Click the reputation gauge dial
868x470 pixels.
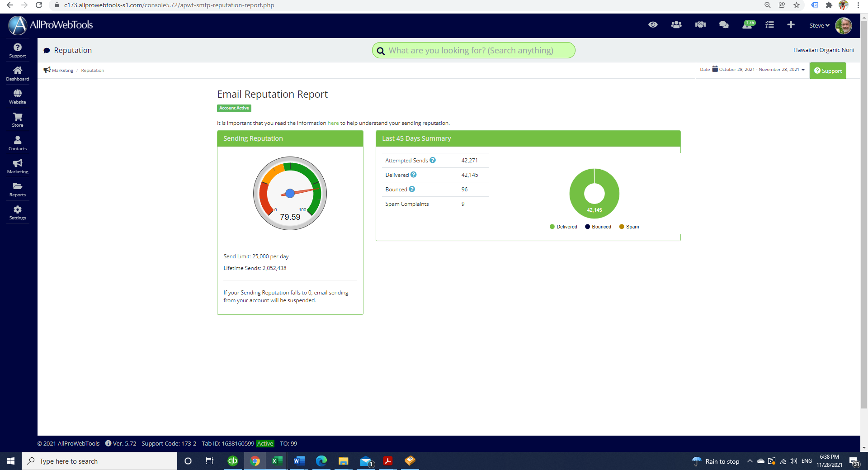pyautogui.click(x=290, y=193)
